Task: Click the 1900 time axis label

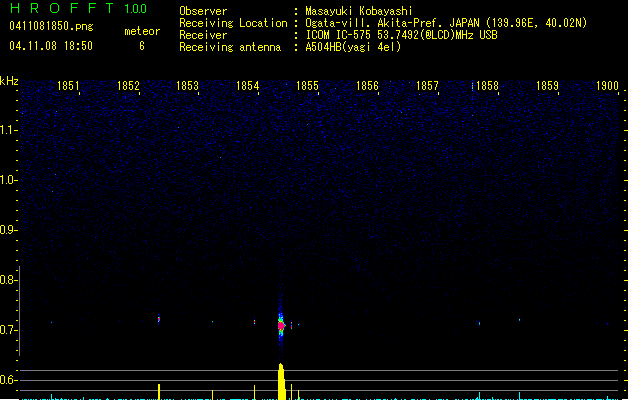Action: [x=607, y=86]
